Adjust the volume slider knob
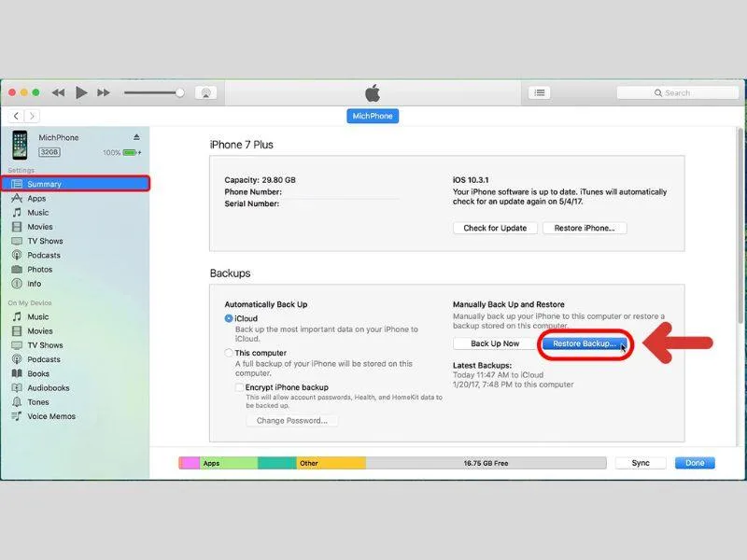The height and width of the screenshot is (560, 747). click(x=179, y=92)
